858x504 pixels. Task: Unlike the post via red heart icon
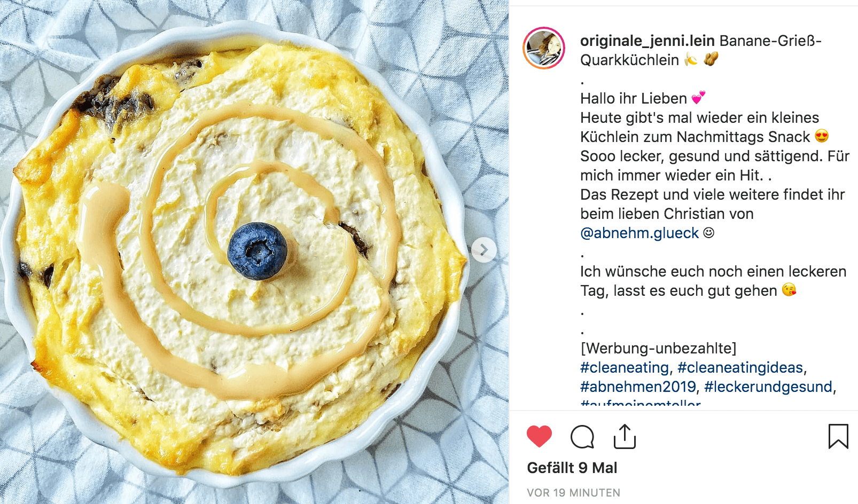[539, 437]
